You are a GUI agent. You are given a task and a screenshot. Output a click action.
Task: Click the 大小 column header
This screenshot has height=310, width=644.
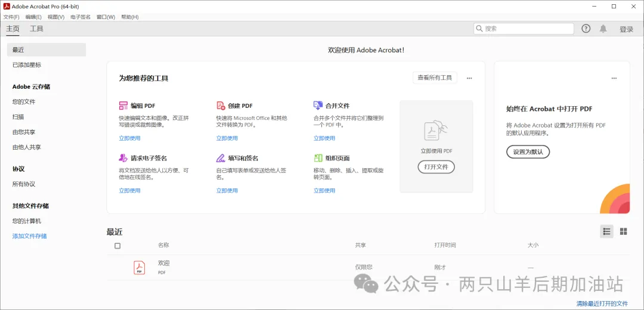point(533,245)
